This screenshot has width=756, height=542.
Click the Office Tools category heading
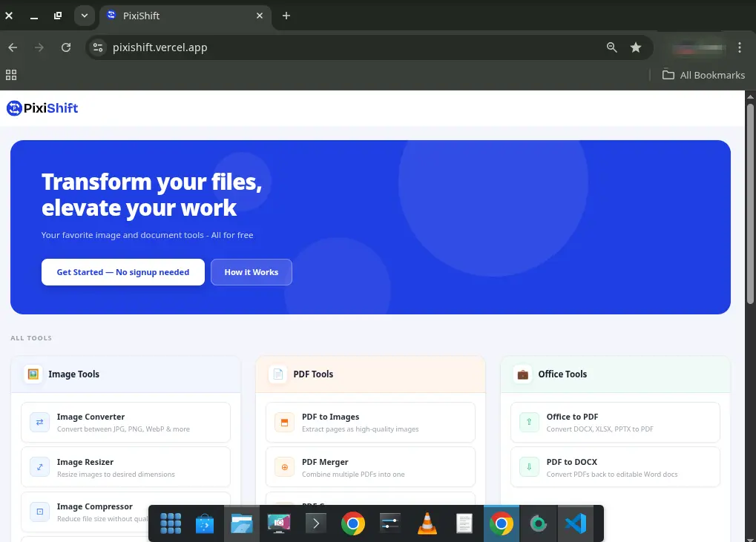pos(562,374)
